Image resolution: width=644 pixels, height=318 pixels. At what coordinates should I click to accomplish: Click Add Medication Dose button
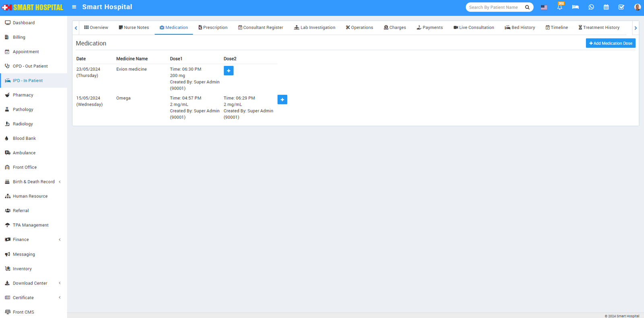pyautogui.click(x=610, y=44)
